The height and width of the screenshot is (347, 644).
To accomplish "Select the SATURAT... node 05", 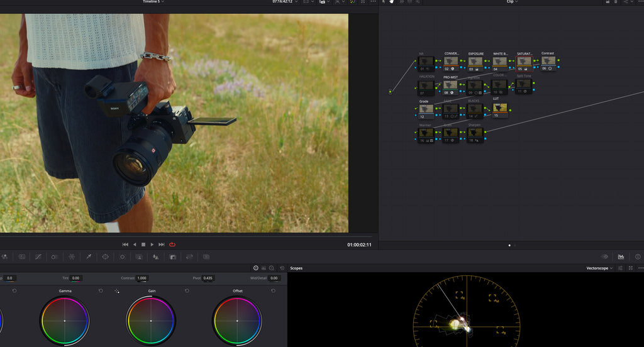I will [524, 63].
